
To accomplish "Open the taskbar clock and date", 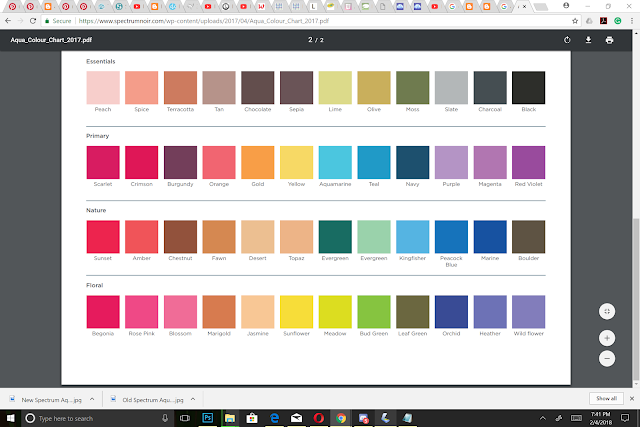I will coord(600,418).
